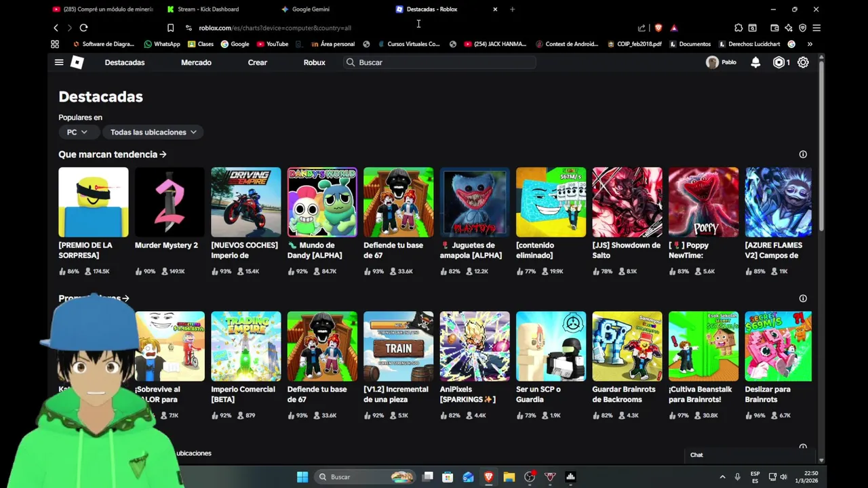
Task: Go back with browser back arrow
Action: (x=56, y=28)
